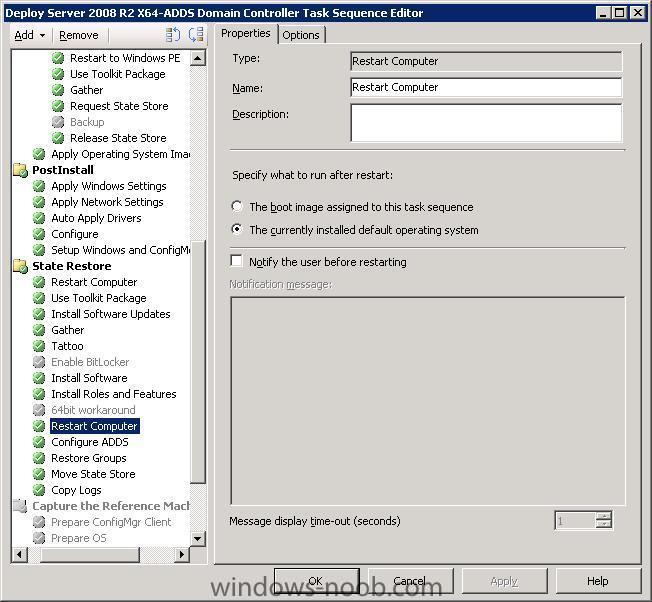The height and width of the screenshot is (602, 652).
Task: Click the OK button
Action: 317,581
